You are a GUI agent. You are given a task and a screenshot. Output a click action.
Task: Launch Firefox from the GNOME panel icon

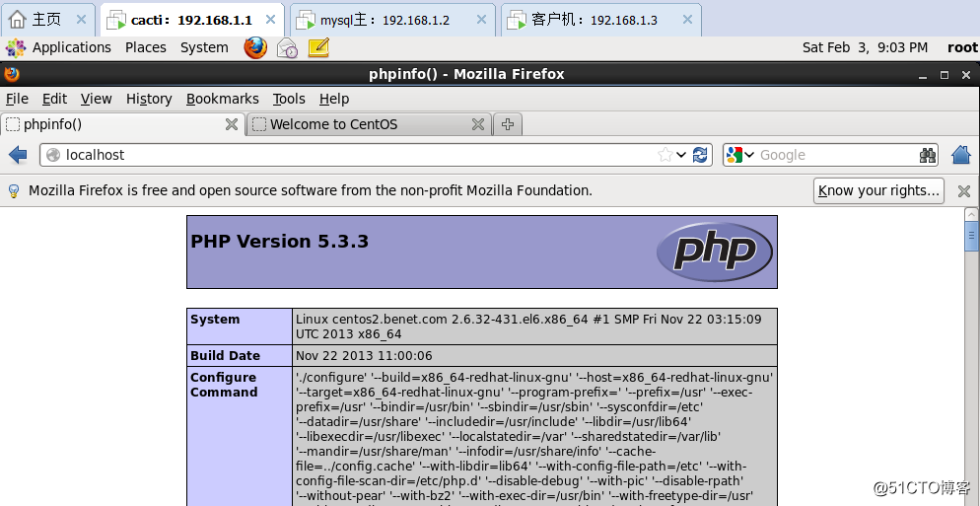click(x=255, y=47)
